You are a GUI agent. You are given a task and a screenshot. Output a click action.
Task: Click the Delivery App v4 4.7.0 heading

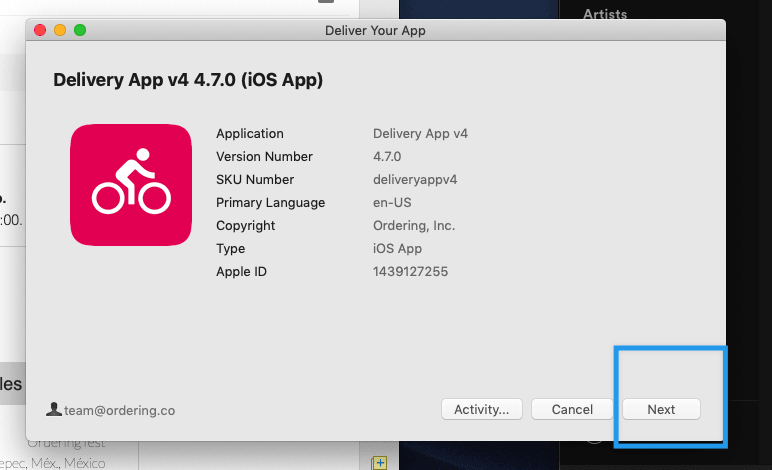click(x=188, y=80)
